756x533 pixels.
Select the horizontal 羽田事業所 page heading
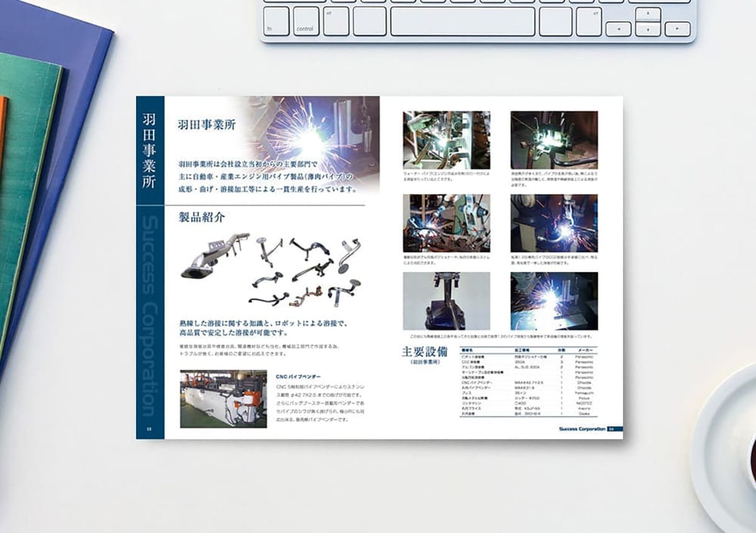207,124
